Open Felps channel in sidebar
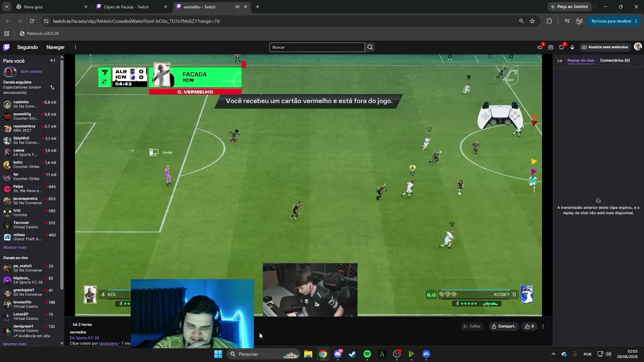 click(30, 189)
